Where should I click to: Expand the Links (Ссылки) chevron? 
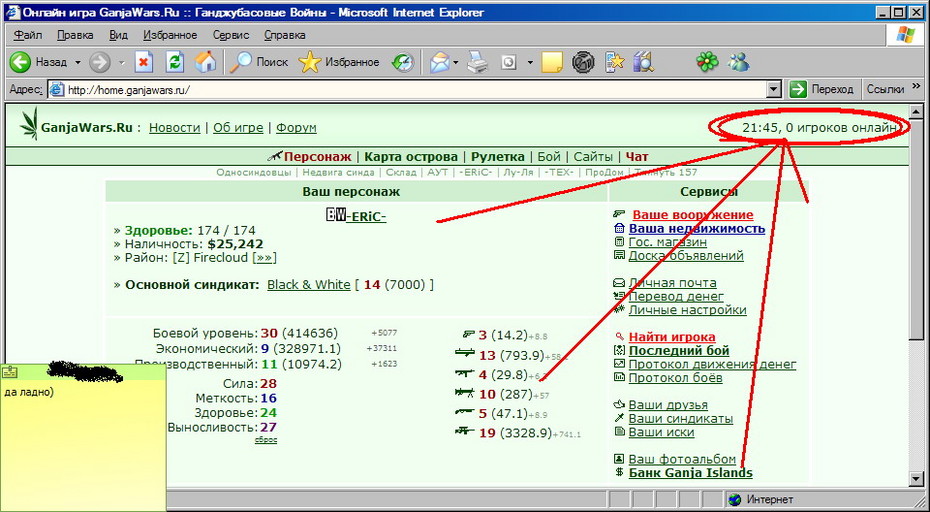tap(916, 89)
